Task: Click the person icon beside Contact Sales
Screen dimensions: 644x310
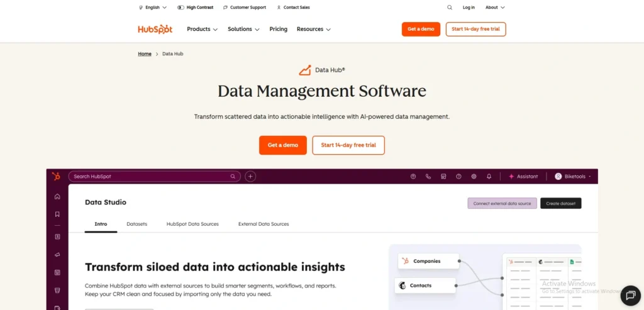Action: pos(279,8)
